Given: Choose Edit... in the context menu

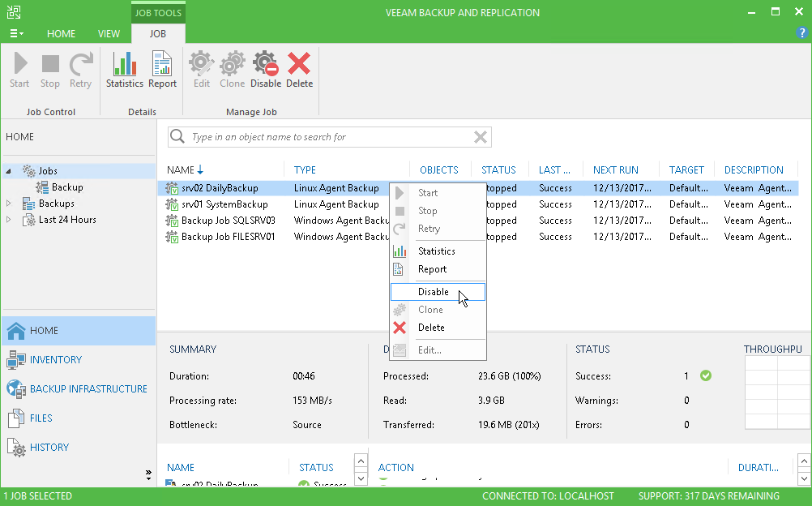Looking at the screenshot, I should pyautogui.click(x=438, y=350).
